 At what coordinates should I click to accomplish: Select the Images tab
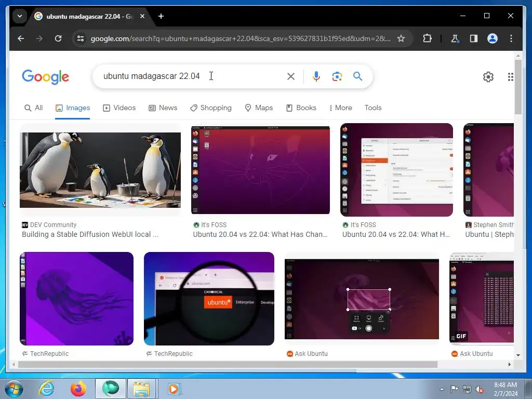(73, 108)
